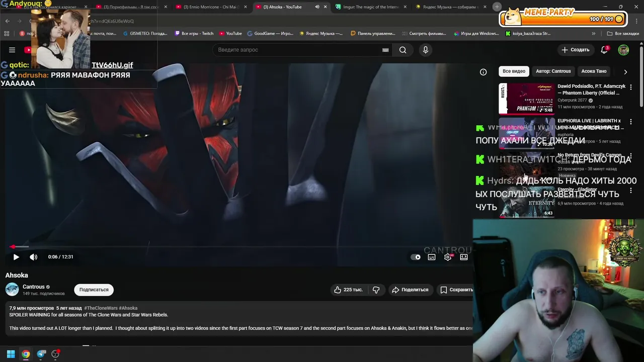Open Игры для Windows bookmark
Screen dimensions: 644x362
476,34
